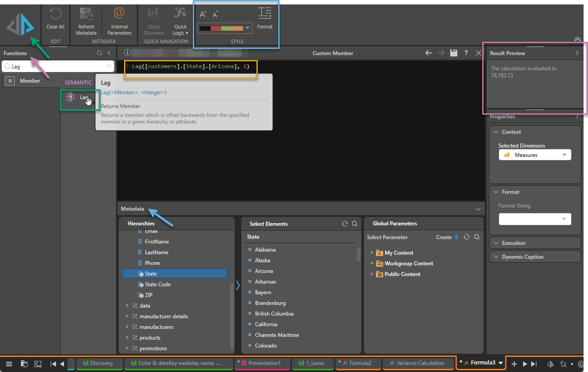
Task: Search within Select Elements
Action: click(x=355, y=224)
